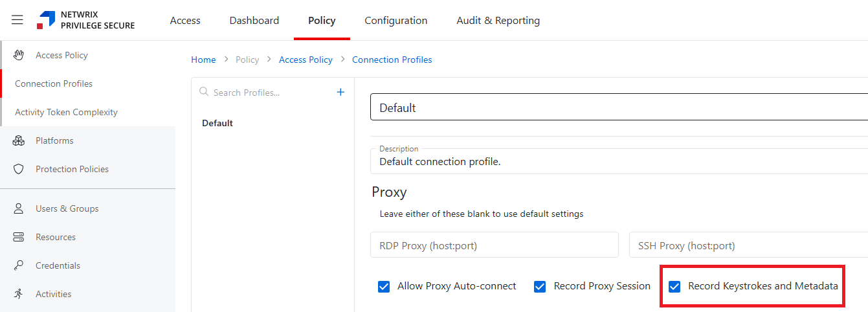Click the Protection Policies shield icon
This screenshot has width=868, height=312.
tap(19, 169)
